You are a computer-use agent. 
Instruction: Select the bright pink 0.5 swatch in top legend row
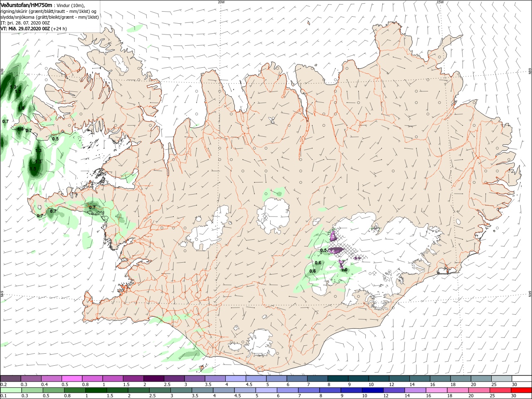(x=72, y=379)
